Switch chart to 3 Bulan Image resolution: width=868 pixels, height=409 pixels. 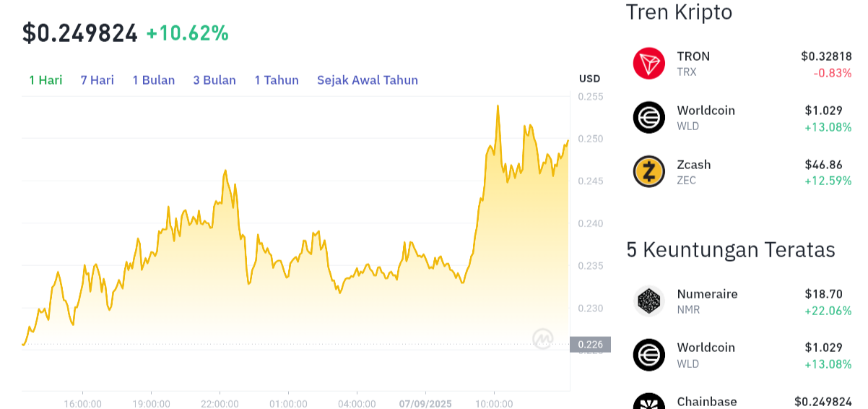point(214,80)
